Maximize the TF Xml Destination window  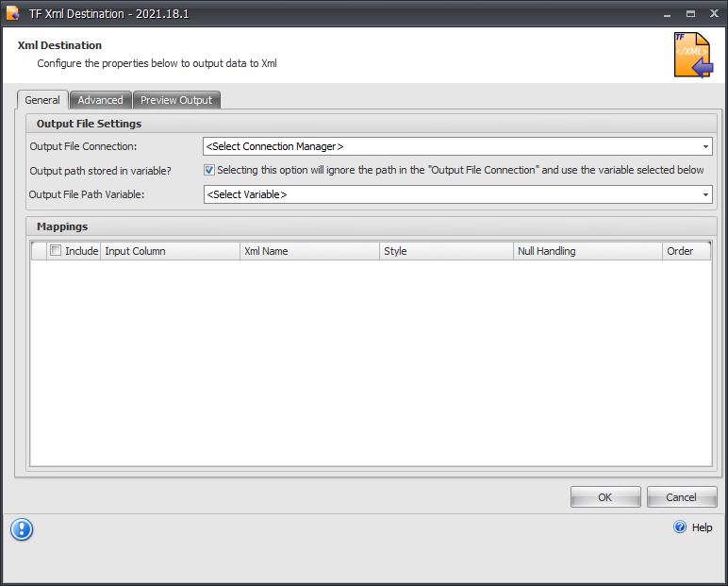pyautogui.click(x=691, y=14)
